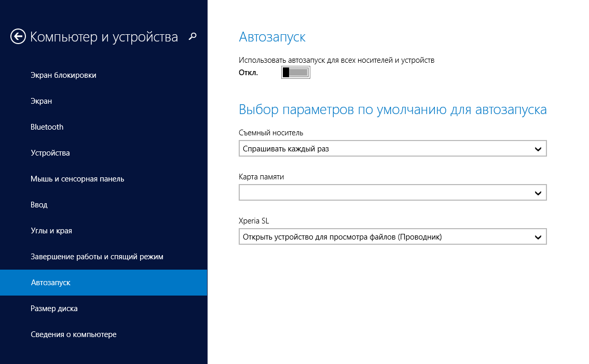Viewport: 589px width, 364px height.
Task: Select Мышь и сенсорная панель
Action: click(x=77, y=179)
